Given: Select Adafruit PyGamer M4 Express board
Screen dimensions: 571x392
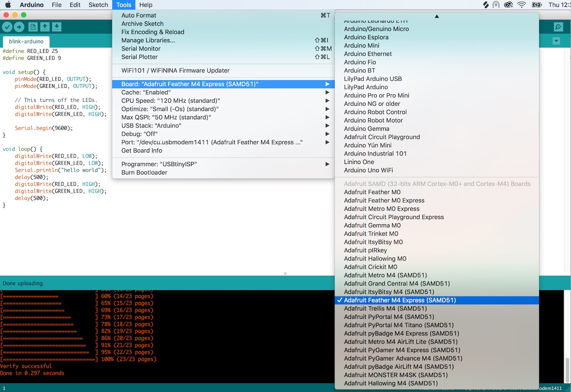Looking at the screenshot, I should 437,350.
